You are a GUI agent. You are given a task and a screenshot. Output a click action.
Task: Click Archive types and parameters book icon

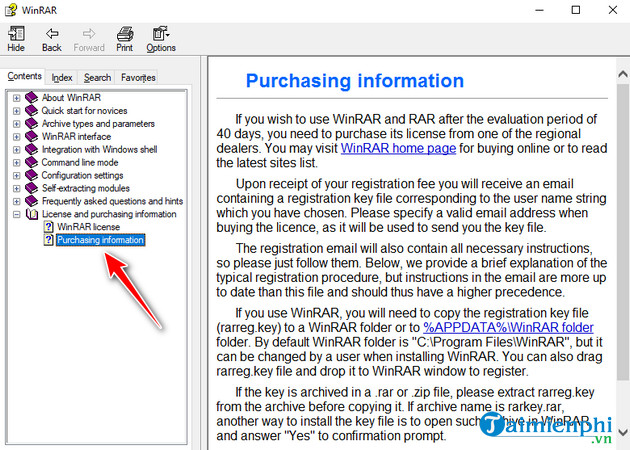[x=31, y=124]
